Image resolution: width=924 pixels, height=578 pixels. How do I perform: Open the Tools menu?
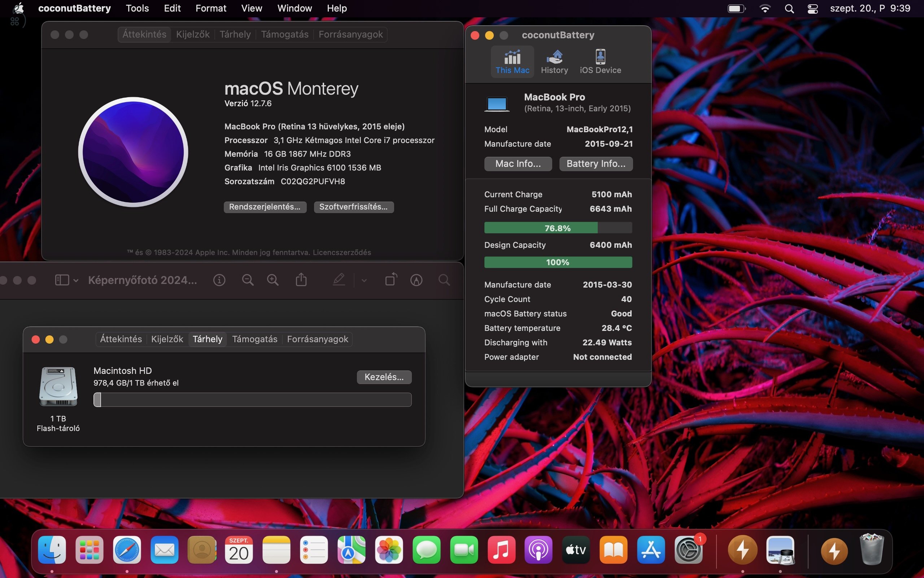138,8
